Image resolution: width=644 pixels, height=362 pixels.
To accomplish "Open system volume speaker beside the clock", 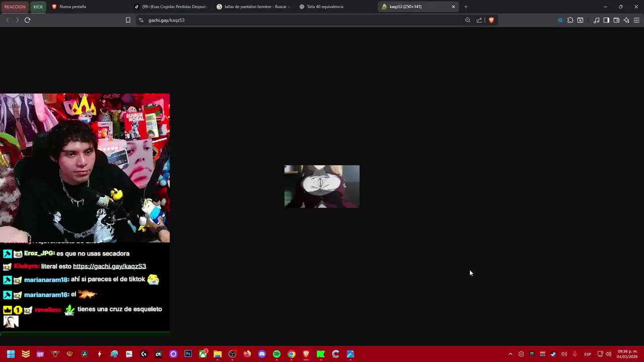I will 608,354.
